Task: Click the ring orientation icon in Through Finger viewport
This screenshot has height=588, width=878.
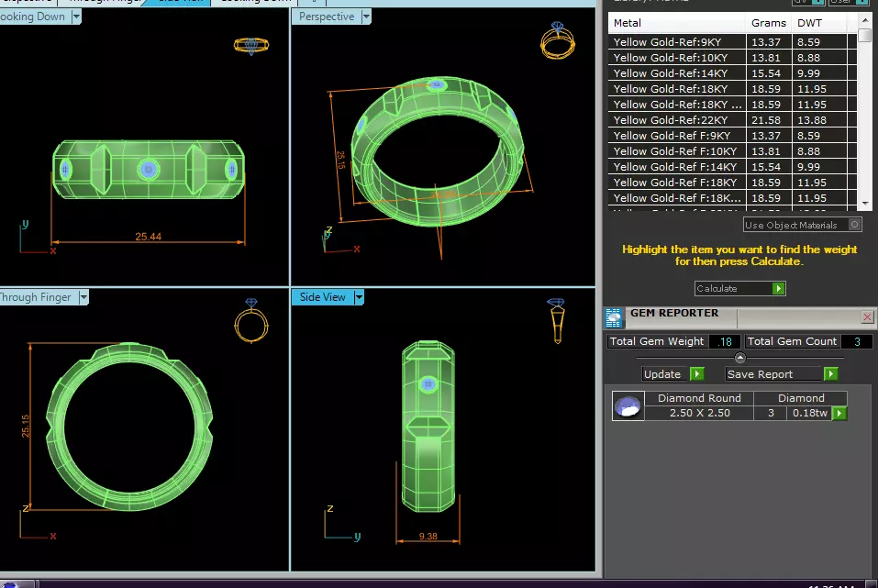Action: click(250, 320)
